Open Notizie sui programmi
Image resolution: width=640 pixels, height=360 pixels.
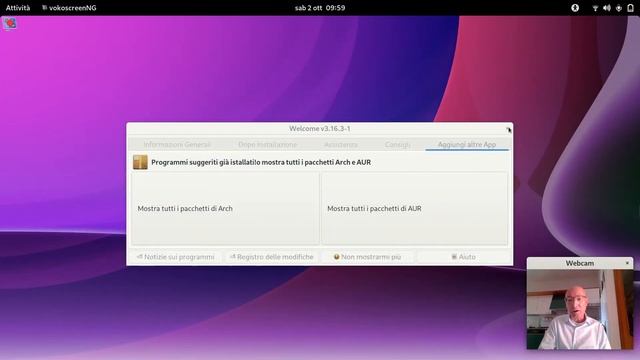click(176, 257)
